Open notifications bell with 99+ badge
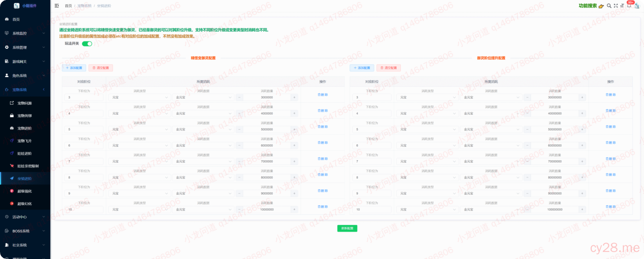Image resolution: width=644 pixels, height=259 pixels. tap(629, 6)
